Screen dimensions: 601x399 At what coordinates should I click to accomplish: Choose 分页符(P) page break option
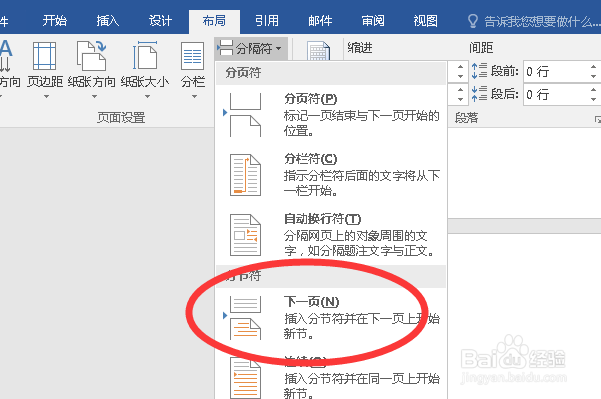331,115
